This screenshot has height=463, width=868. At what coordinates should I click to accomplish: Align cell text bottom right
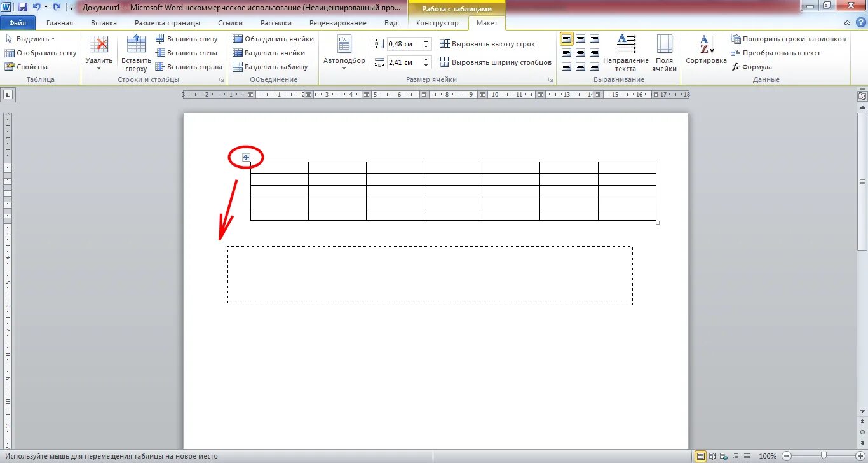pos(594,67)
